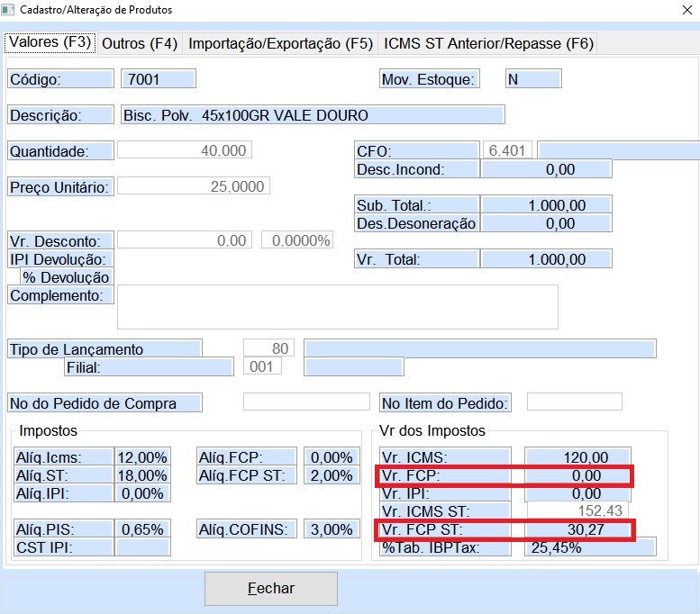Image resolution: width=700 pixels, height=614 pixels.
Task: Select the ICMS ST Anterior/Repasse (F6) tab
Action: (x=488, y=43)
